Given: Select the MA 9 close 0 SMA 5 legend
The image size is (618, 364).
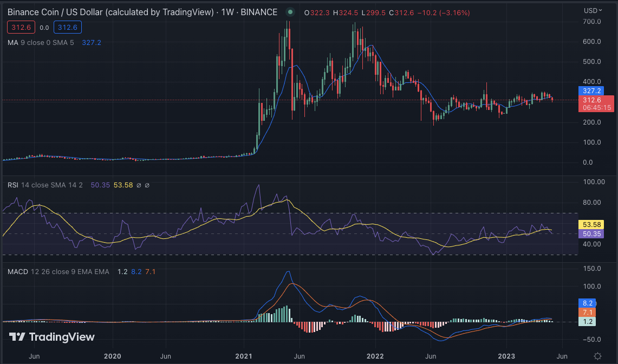Looking at the screenshot, I should pos(41,43).
